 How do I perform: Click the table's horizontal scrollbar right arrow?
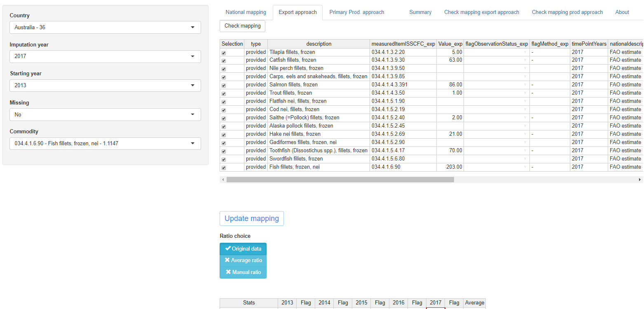point(640,180)
